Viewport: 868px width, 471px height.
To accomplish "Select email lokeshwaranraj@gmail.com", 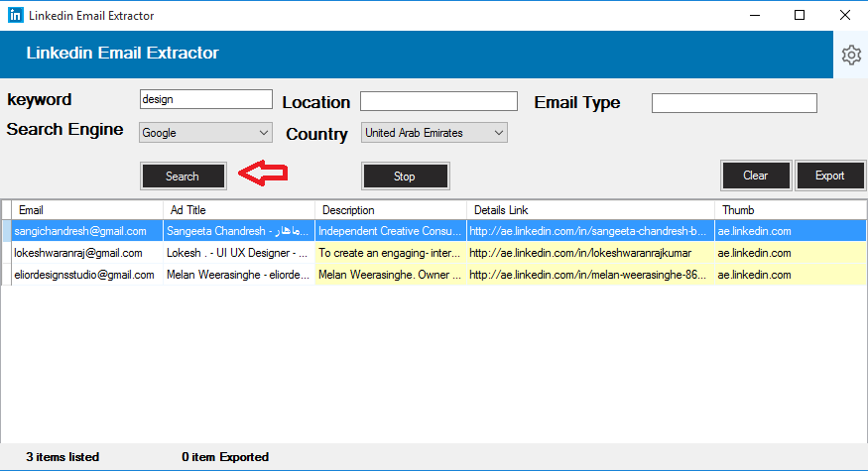I will coord(87,253).
